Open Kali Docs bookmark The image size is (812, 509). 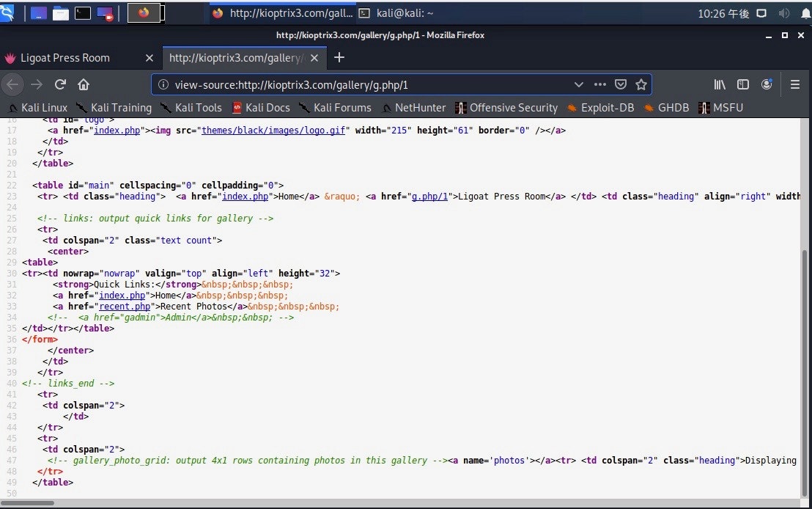[262, 108]
